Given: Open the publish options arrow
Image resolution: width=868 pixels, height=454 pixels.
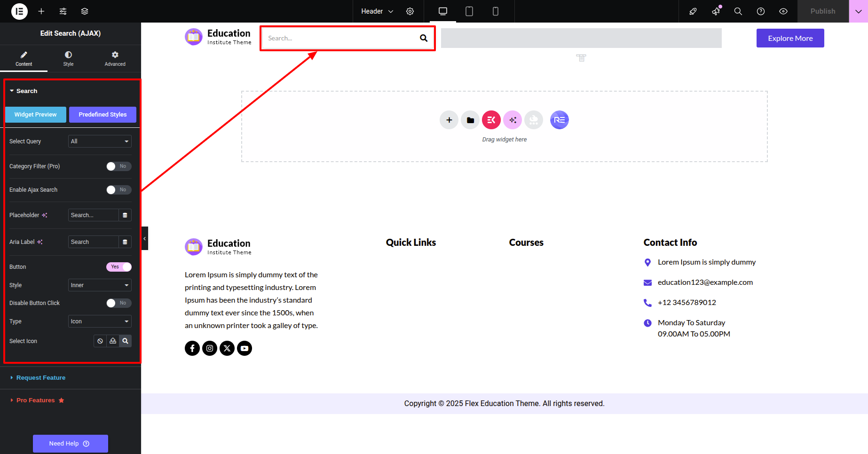Looking at the screenshot, I should 858,11.
